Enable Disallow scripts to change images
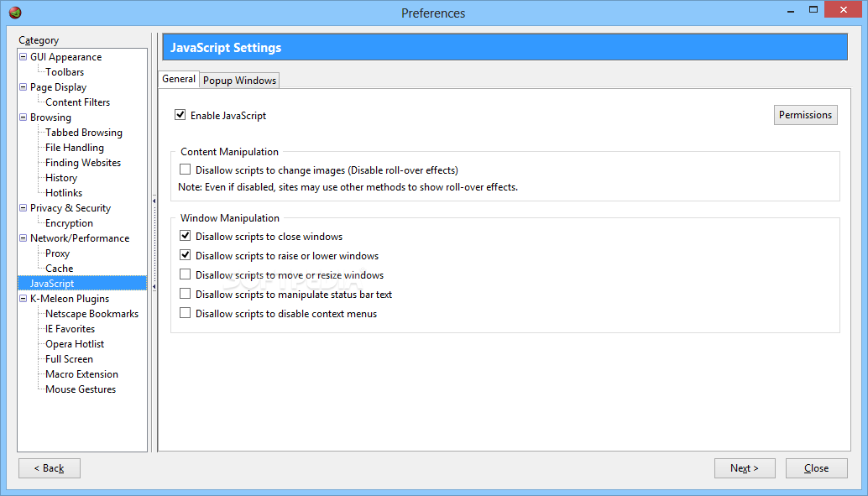This screenshot has width=868, height=496. [185, 170]
